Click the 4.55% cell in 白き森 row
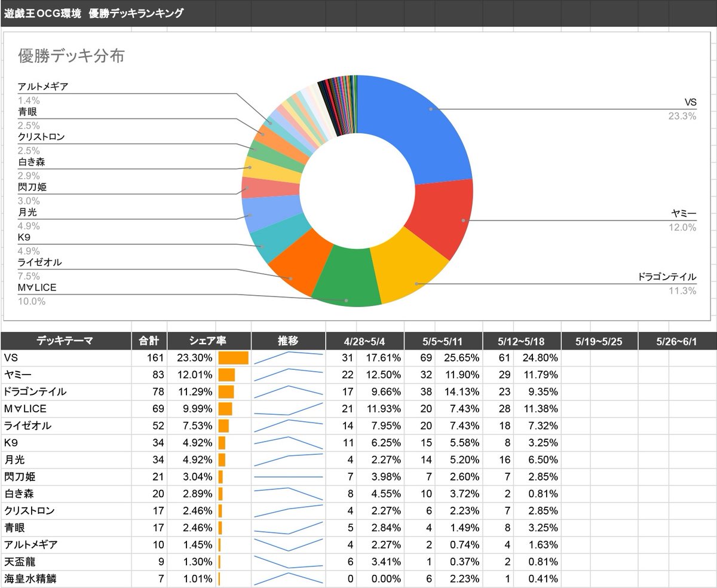This screenshot has height=588, width=717. tap(381, 494)
